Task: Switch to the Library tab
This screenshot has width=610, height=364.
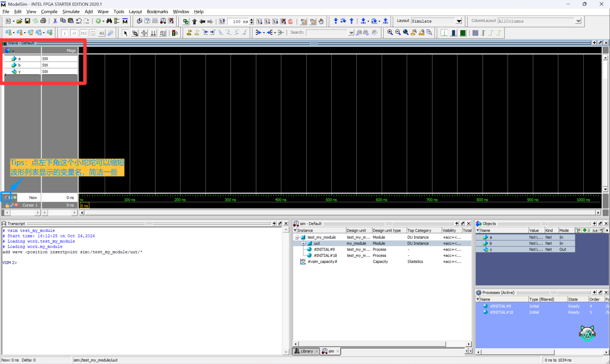Action: (306, 351)
